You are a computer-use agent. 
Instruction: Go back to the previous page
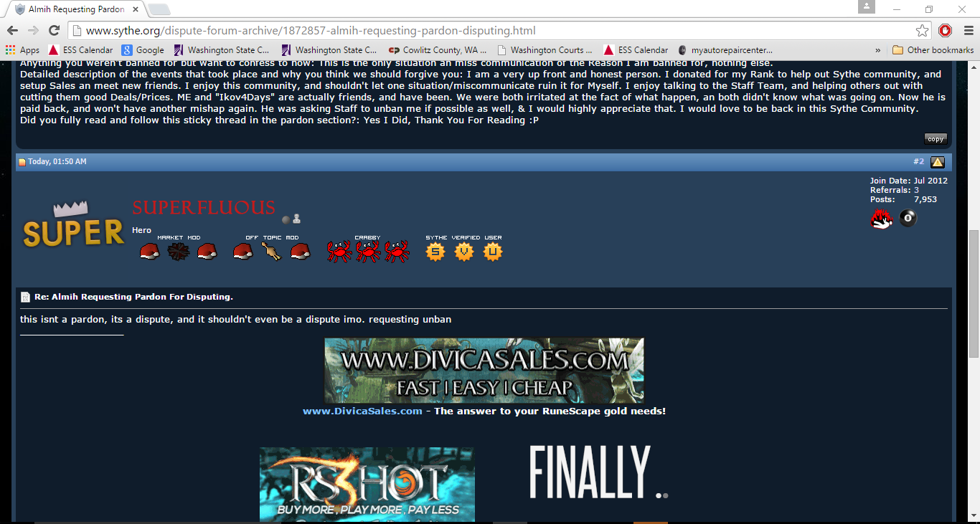(12, 31)
